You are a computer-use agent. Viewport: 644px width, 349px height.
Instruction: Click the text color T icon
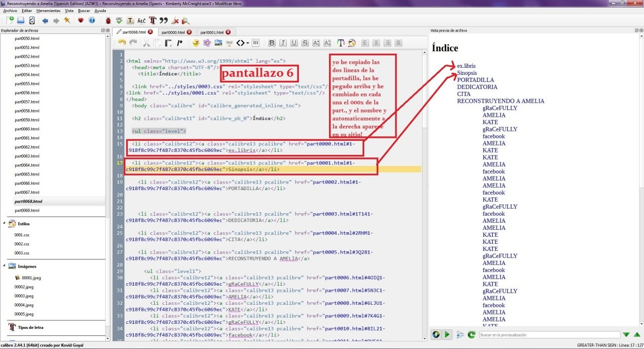click(x=341, y=43)
